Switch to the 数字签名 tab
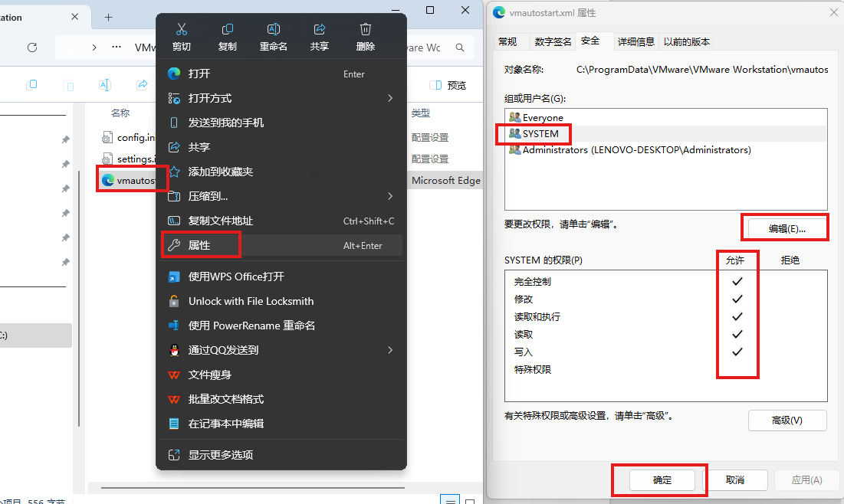This screenshot has width=844, height=504. click(553, 41)
